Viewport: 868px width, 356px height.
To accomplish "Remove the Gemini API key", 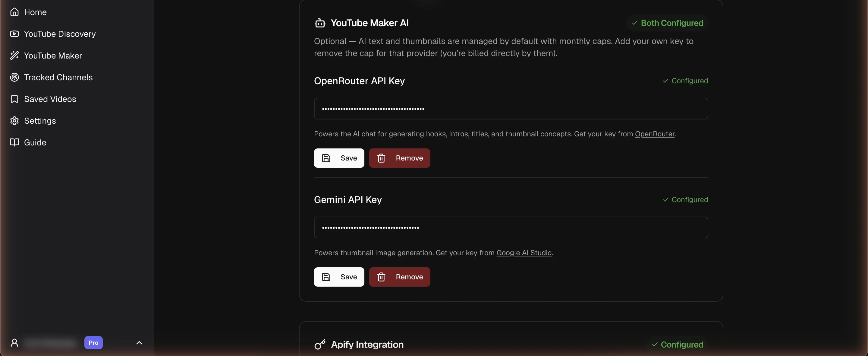I will coord(400,277).
